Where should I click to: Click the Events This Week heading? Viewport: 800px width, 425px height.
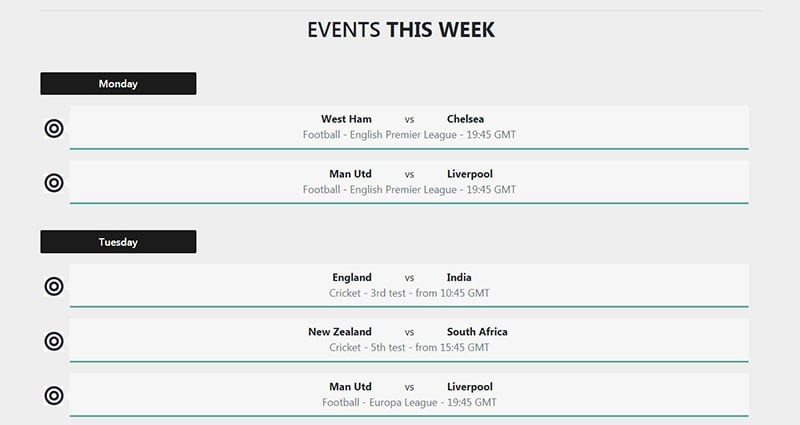(401, 30)
